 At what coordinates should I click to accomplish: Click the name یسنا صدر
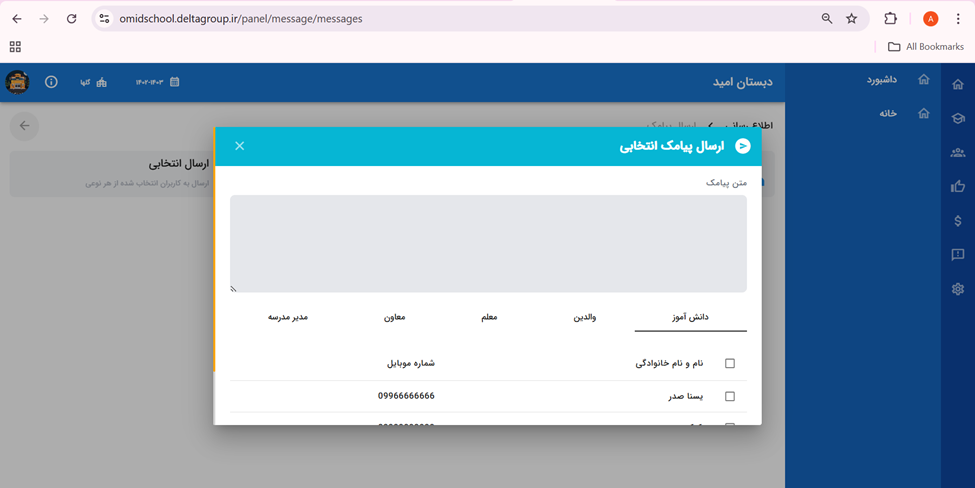click(686, 396)
